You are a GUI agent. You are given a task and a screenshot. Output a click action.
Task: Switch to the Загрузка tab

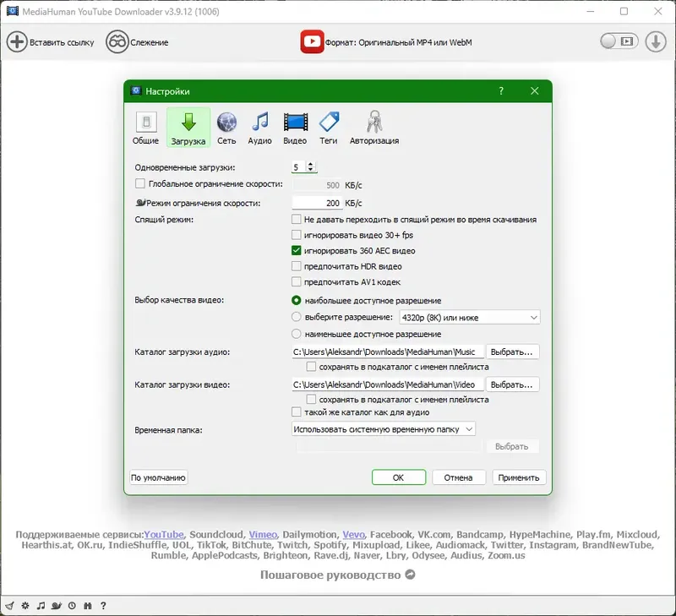pos(188,125)
